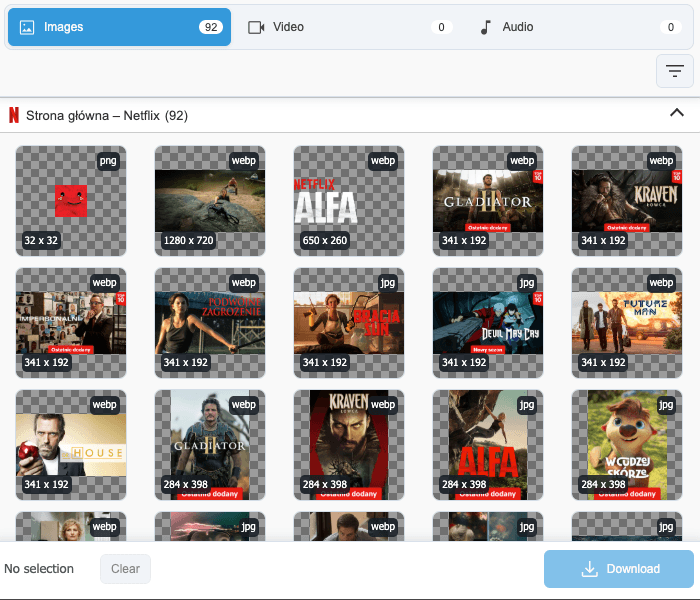The width and height of the screenshot is (700, 600).
Task: Open the Audio tab
Action: (x=579, y=27)
